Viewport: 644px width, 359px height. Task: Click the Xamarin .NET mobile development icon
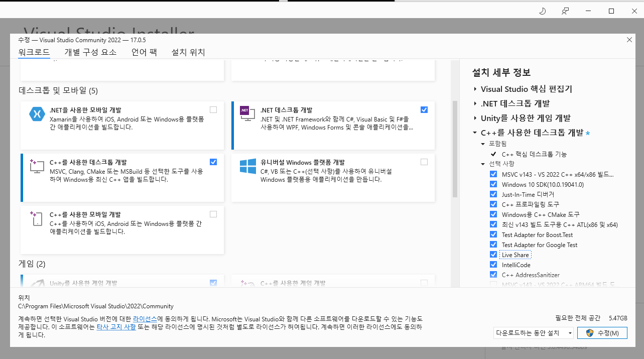38,114
